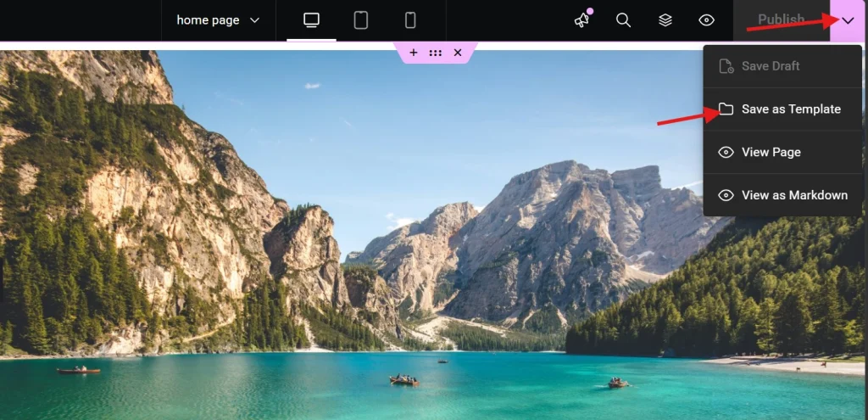868x420 pixels.
Task: Open the home page selector dropdown
Action: coord(218,20)
